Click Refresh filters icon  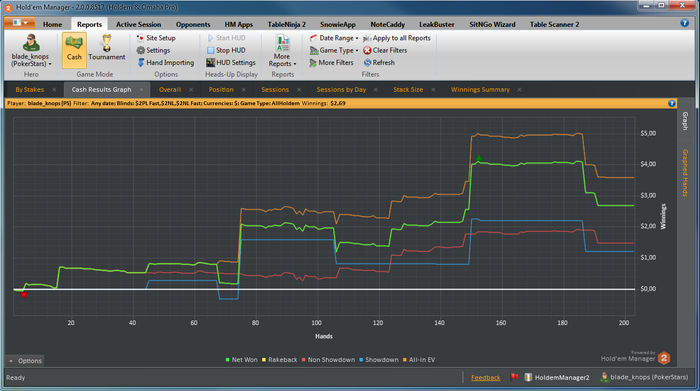367,62
